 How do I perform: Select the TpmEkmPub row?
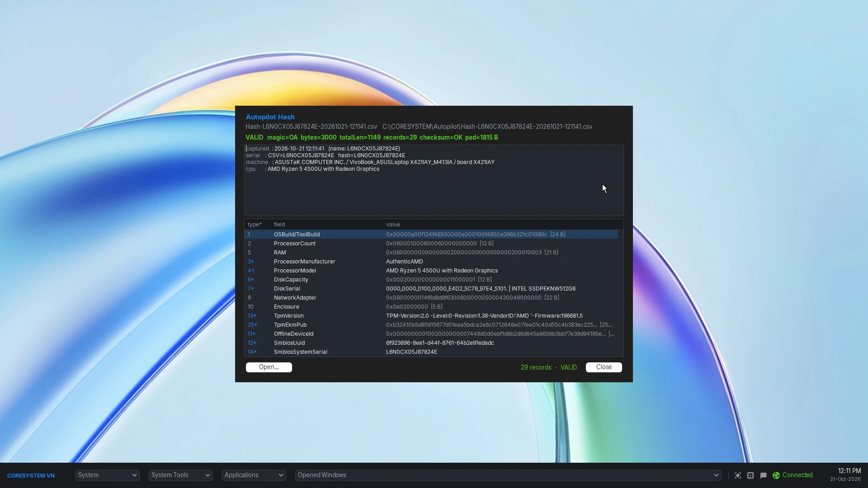(x=431, y=325)
